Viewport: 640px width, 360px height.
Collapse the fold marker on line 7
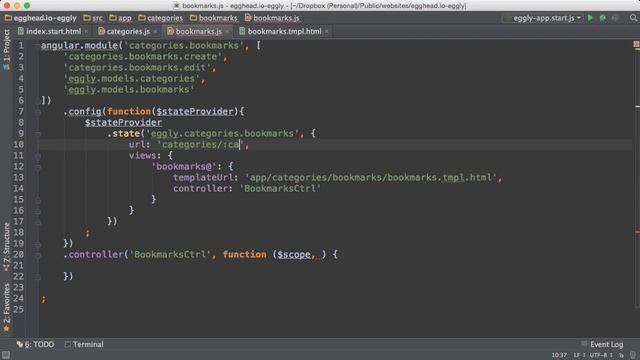pyautogui.click(x=38, y=111)
